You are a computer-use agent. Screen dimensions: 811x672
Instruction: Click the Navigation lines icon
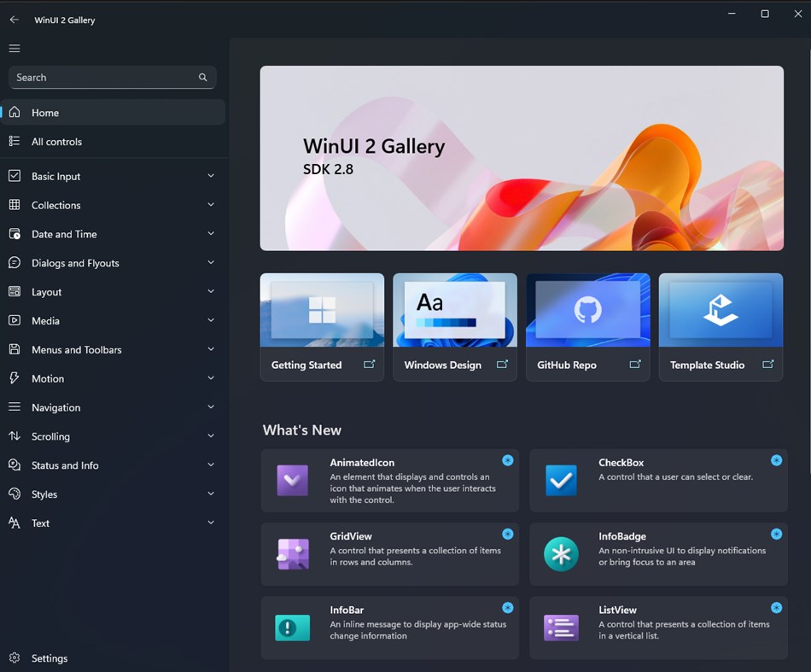click(x=15, y=406)
